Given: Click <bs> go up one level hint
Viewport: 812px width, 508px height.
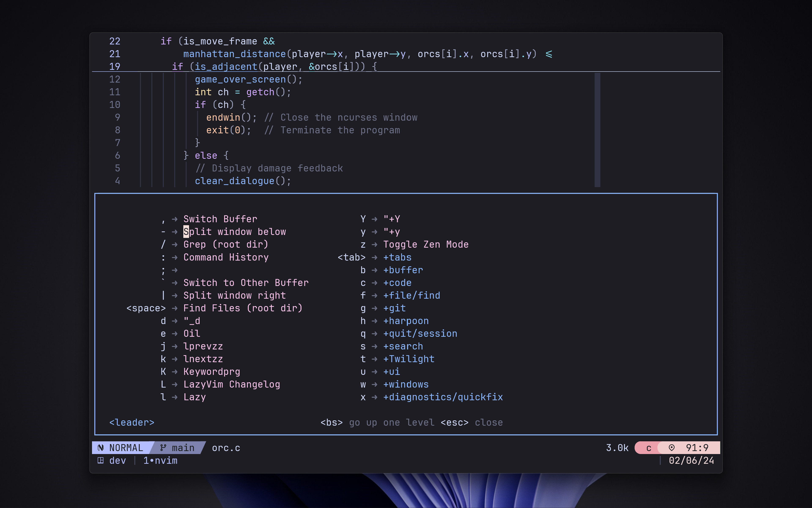Looking at the screenshot, I should (x=377, y=423).
